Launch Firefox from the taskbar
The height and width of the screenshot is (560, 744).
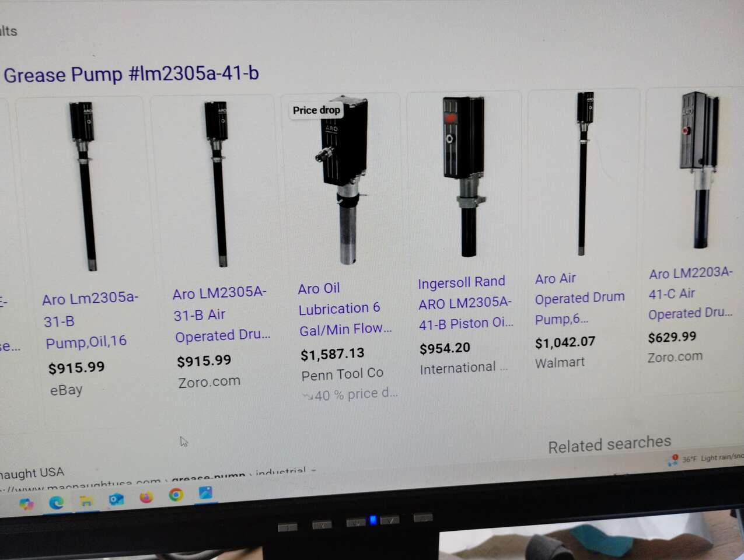tap(146, 497)
